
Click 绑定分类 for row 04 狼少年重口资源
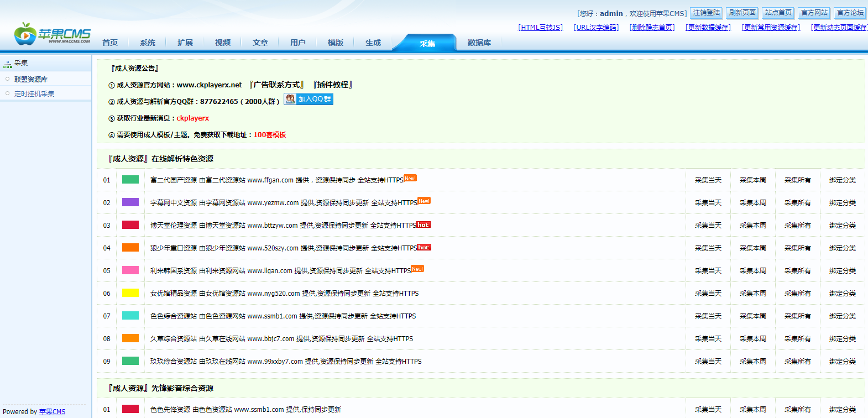click(x=843, y=248)
